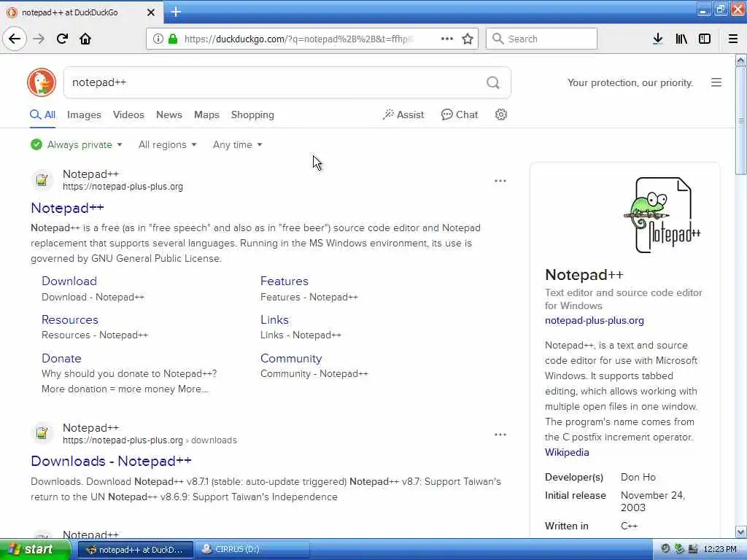This screenshot has height=560, width=747.
Task: Click the 'Don Ho' developer value
Action: click(638, 477)
